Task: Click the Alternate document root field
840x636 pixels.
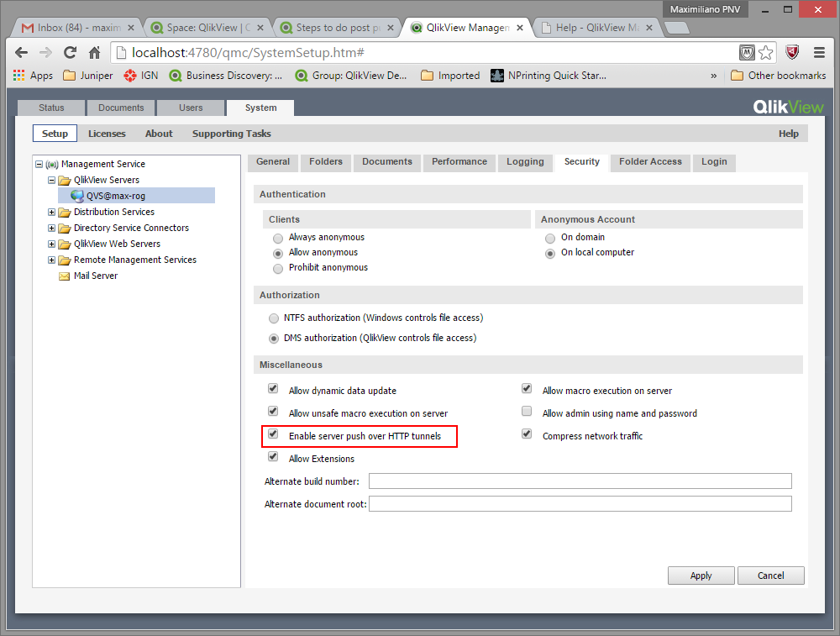Action: [580, 503]
